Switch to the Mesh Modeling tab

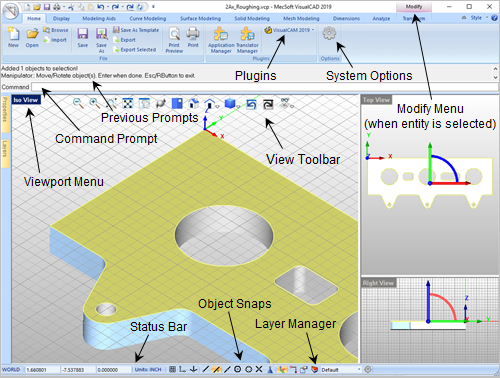[301, 18]
